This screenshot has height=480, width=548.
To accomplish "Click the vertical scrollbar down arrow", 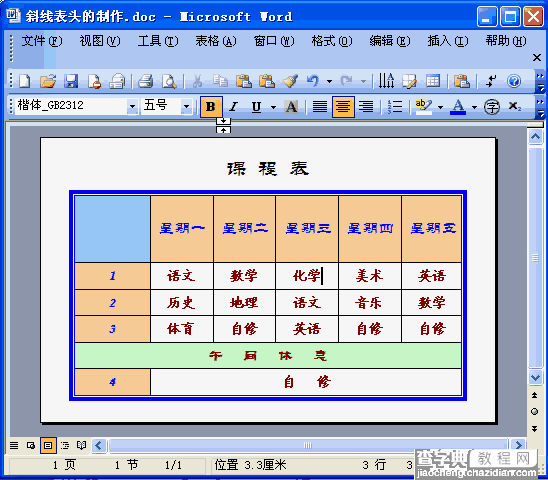I will pos(535,377).
